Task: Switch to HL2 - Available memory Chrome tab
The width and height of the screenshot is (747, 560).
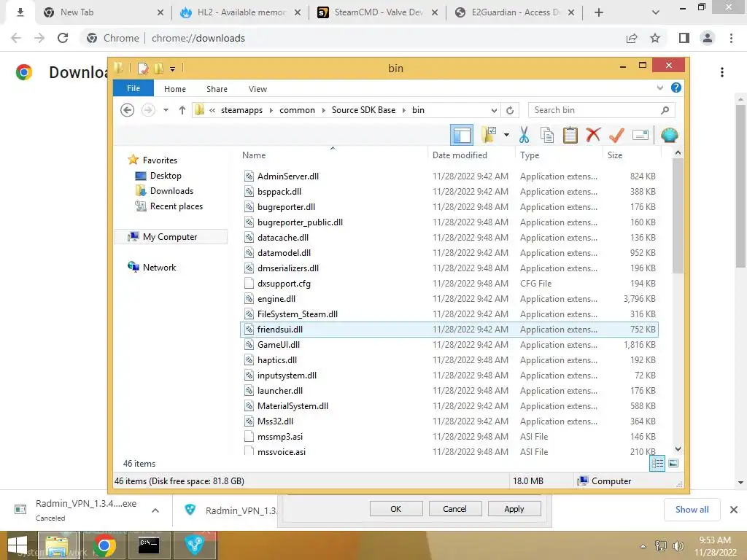Action: (x=241, y=12)
